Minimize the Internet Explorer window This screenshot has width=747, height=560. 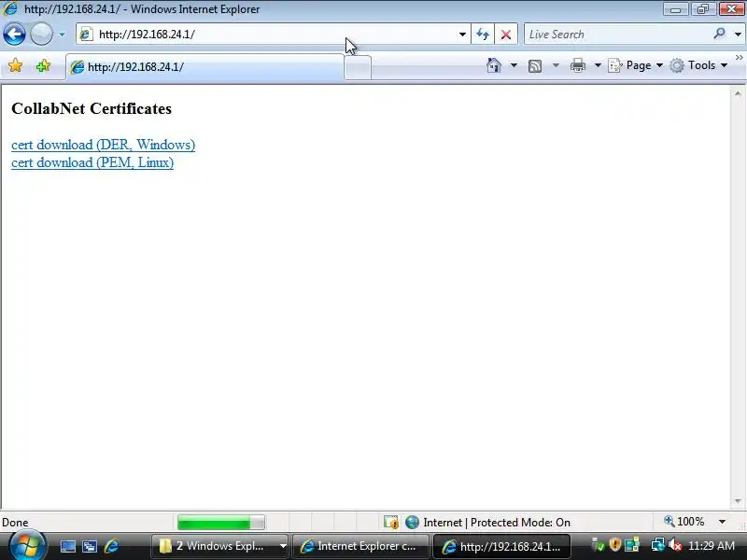point(675,9)
